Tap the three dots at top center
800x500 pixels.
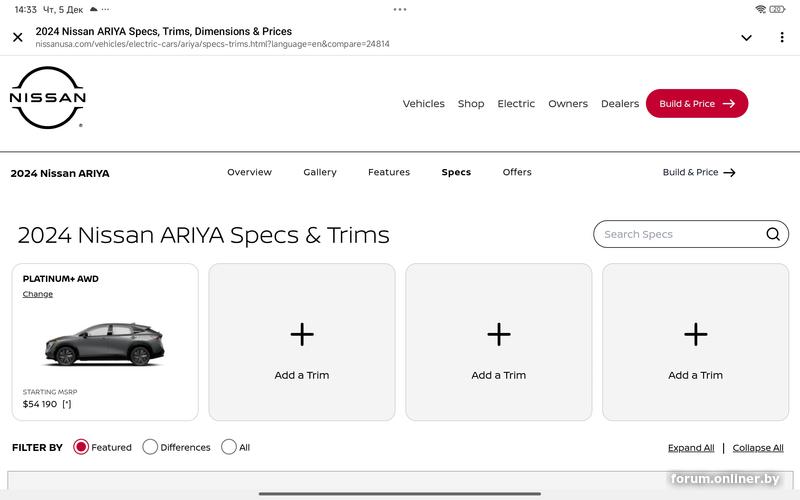400,9
